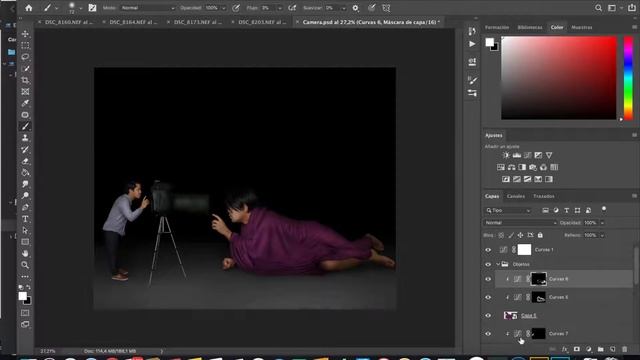
Task: Select the Dodge tool
Action: pos(25,196)
